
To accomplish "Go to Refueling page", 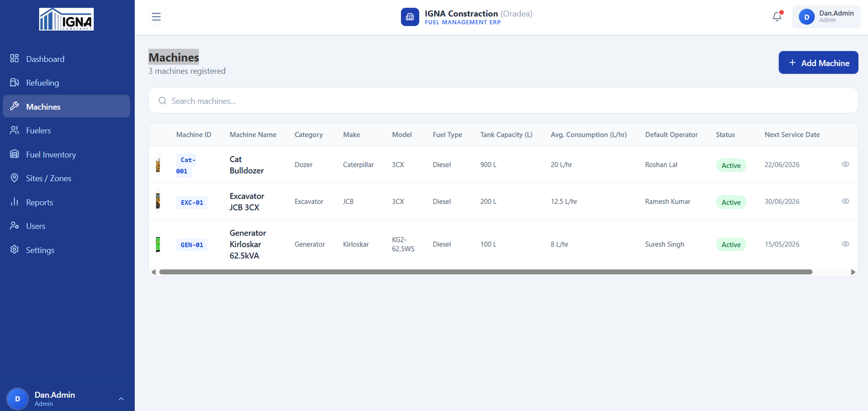I will [x=66, y=82].
